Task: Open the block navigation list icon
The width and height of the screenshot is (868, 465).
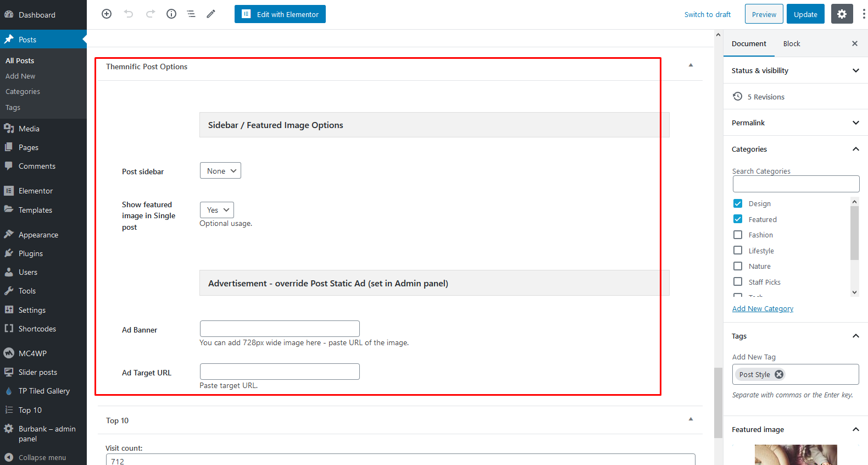Action: click(191, 14)
